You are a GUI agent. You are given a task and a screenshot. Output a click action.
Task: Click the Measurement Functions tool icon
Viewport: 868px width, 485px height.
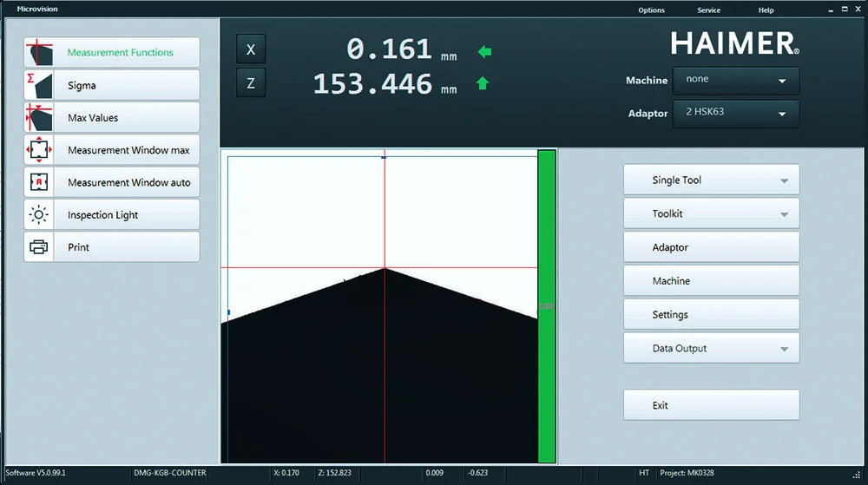pos(39,53)
